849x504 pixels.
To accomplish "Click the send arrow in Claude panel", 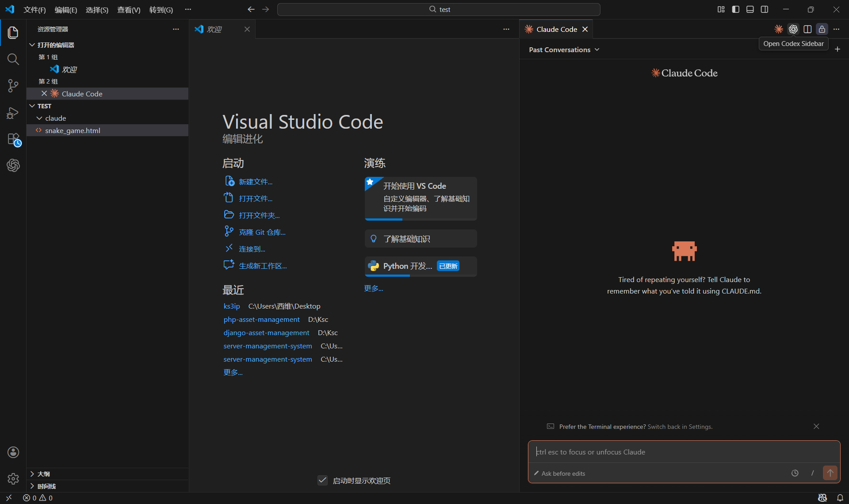I will 830,473.
